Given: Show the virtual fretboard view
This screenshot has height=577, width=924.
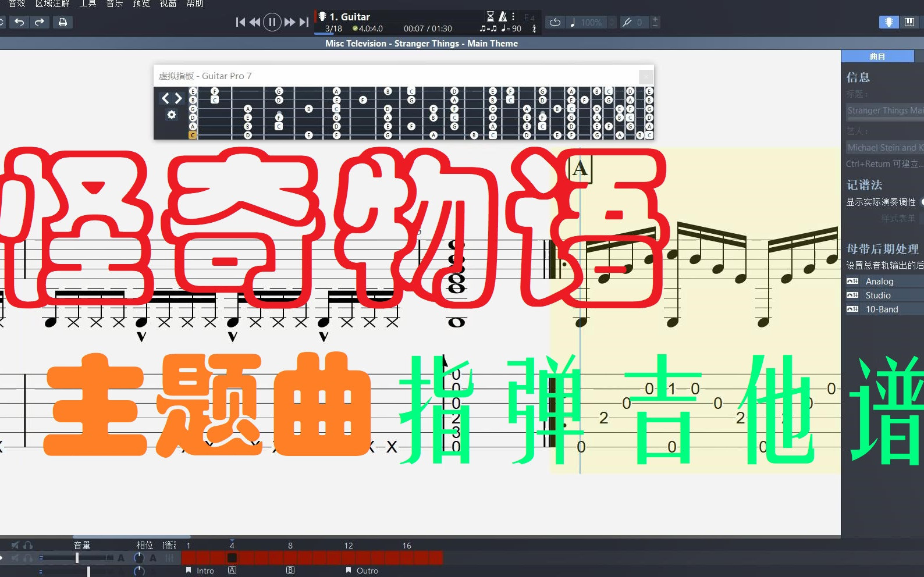Looking at the screenshot, I should pos(889,22).
